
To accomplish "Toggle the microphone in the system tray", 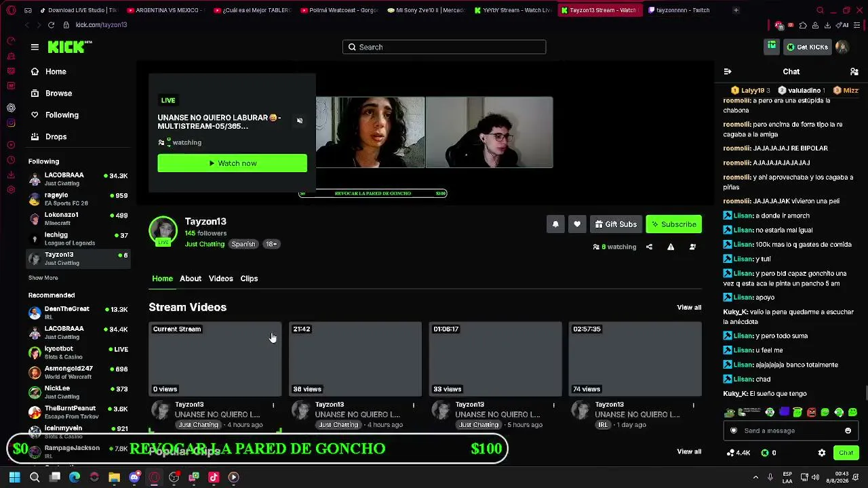I will (x=770, y=477).
